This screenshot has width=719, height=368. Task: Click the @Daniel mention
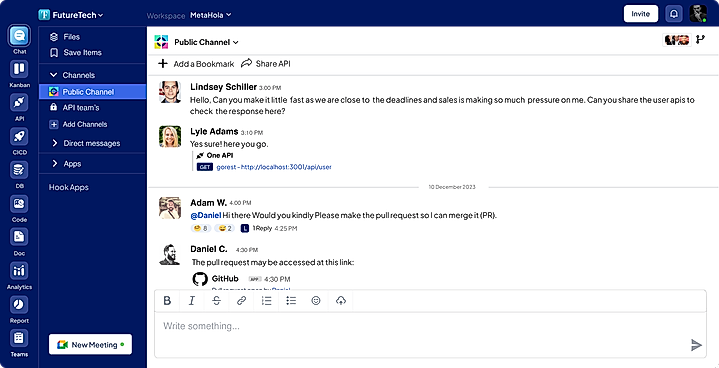tap(205, 215)
